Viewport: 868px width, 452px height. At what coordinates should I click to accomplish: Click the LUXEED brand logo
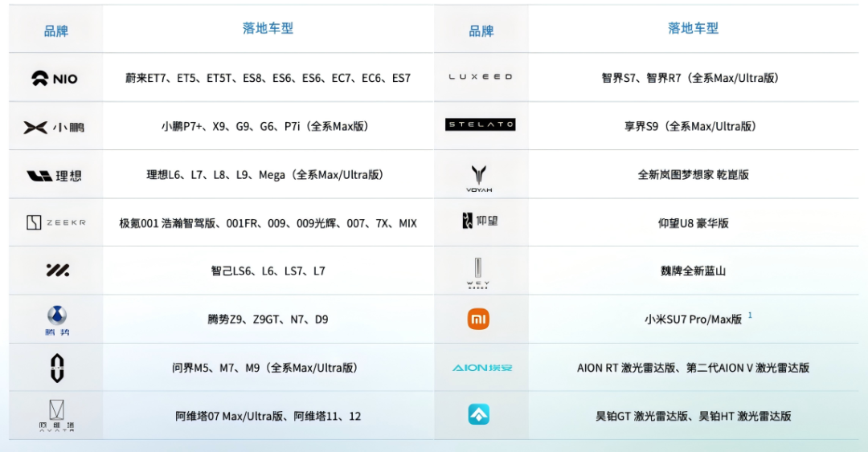480,77
